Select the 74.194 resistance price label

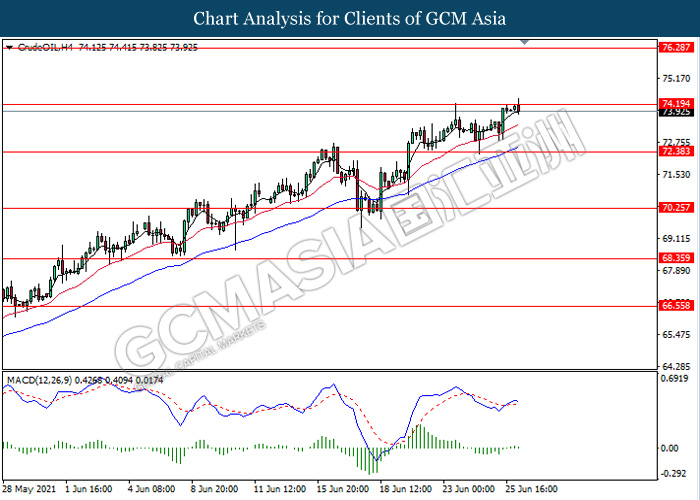pyautogui.click(x=676, y=104)
